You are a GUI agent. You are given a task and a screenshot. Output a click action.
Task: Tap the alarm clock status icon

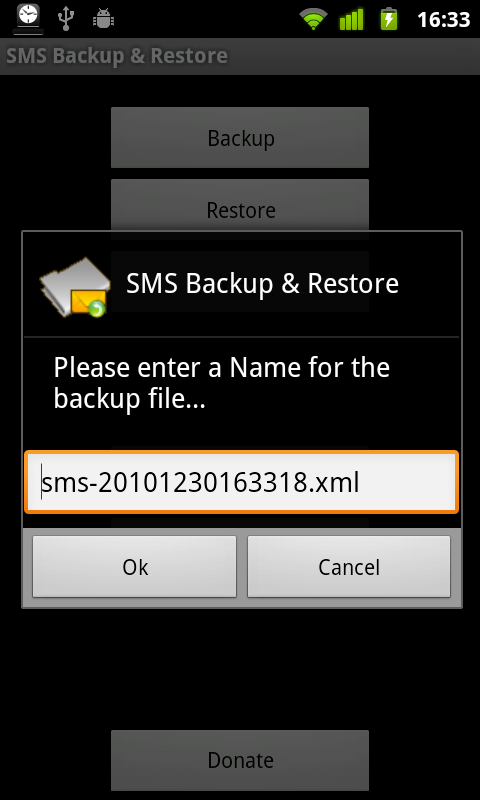[x=29, y=18]
